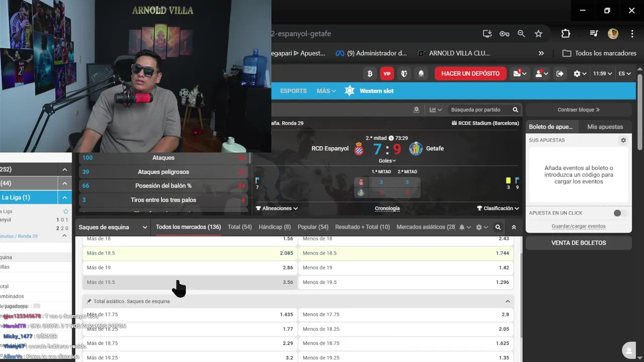Select the Menos de 18.5 odds 1.744
Viewport: 644px width, 362px height.
(406, 253)
